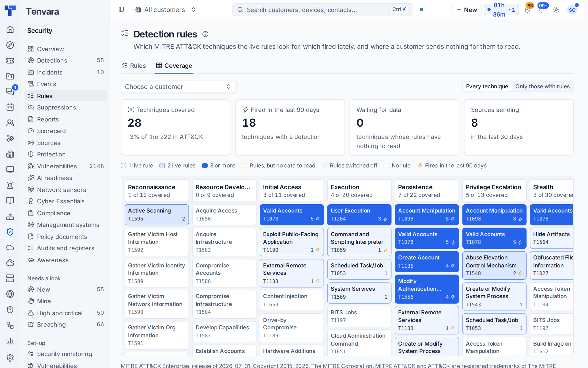Screen dimensions: 588x368
Task: Open chat icon with badge 1
Action: [10, 91]
